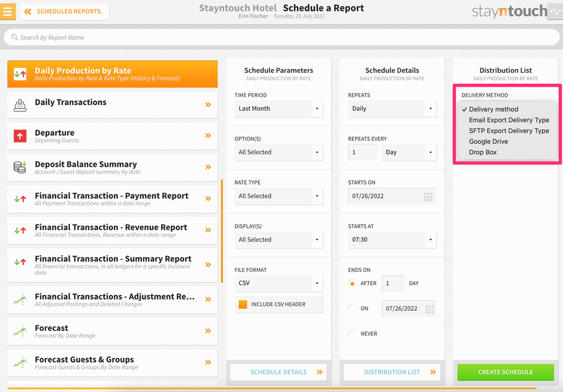Select the Ends On After radio button

352,283
